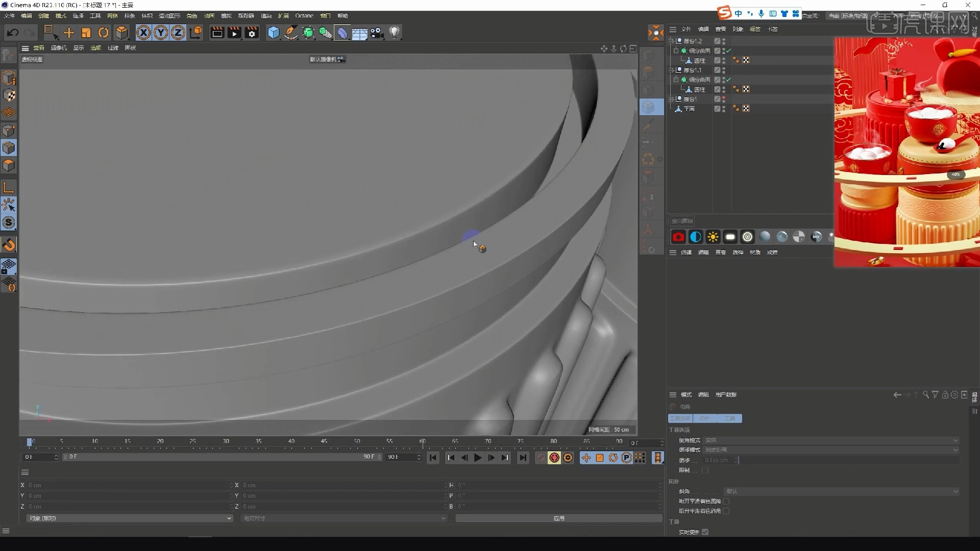The width and height of the screenshot is (980, 551).
Task: Toggle visibility dots of 展台1
Action: (724, 99)
